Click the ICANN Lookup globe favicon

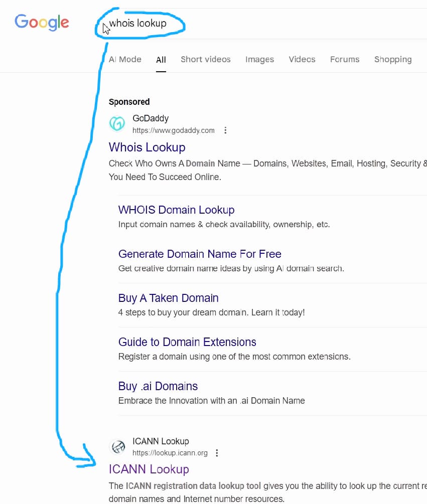point(117,446)
